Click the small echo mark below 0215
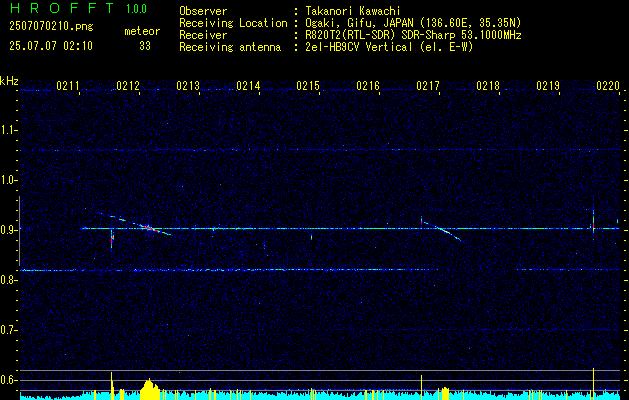 point(311,236)
